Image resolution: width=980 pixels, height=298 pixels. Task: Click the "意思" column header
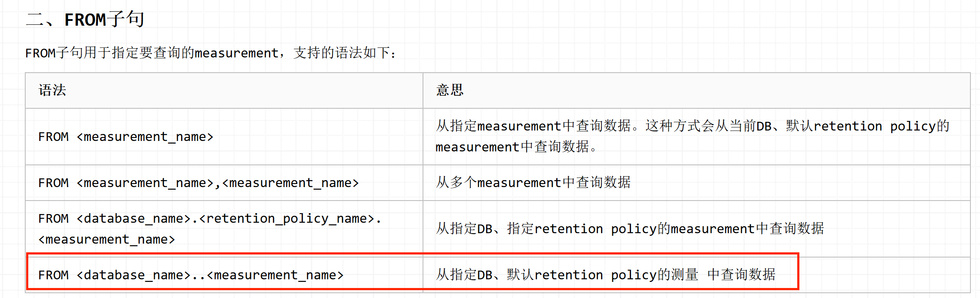click(450, 90)
